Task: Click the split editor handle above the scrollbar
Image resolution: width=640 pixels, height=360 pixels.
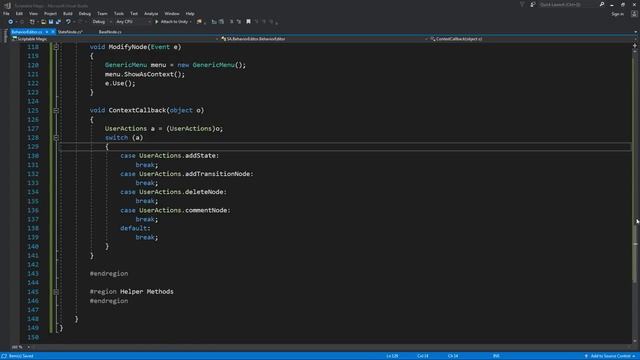Action: pos(635,46)
